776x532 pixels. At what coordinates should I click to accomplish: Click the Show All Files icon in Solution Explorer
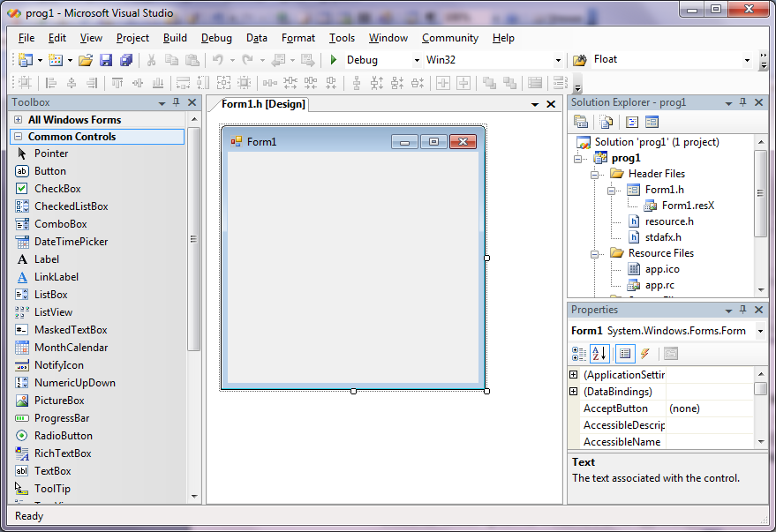(x=606, y=122)
